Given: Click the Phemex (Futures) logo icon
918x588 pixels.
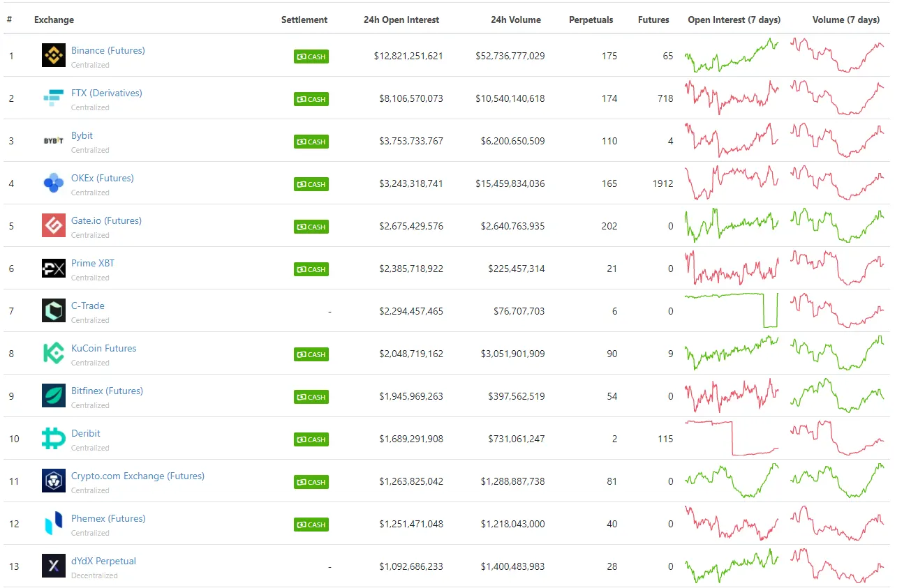Looking at the screenshot, I should [54, 524].
